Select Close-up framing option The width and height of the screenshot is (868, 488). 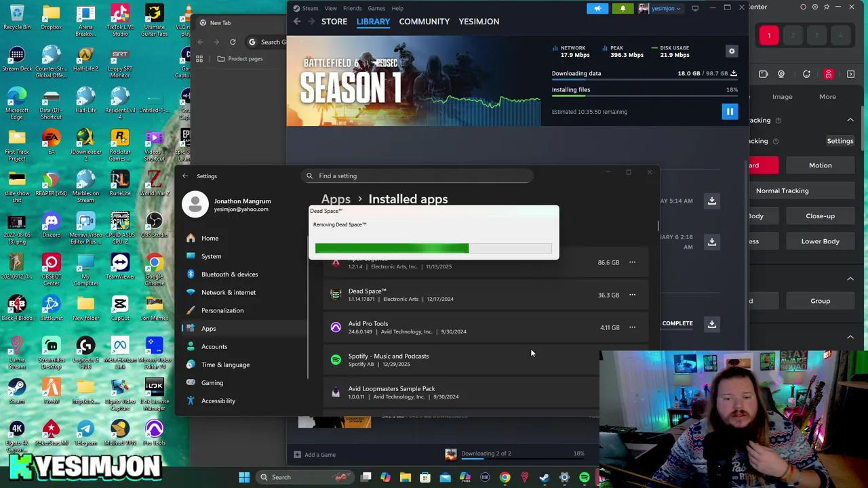[820, 216]
